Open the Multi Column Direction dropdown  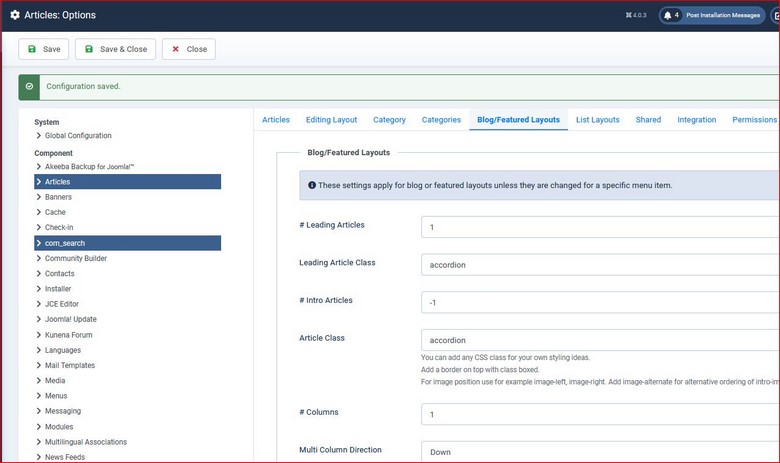(x=600, y=452)
